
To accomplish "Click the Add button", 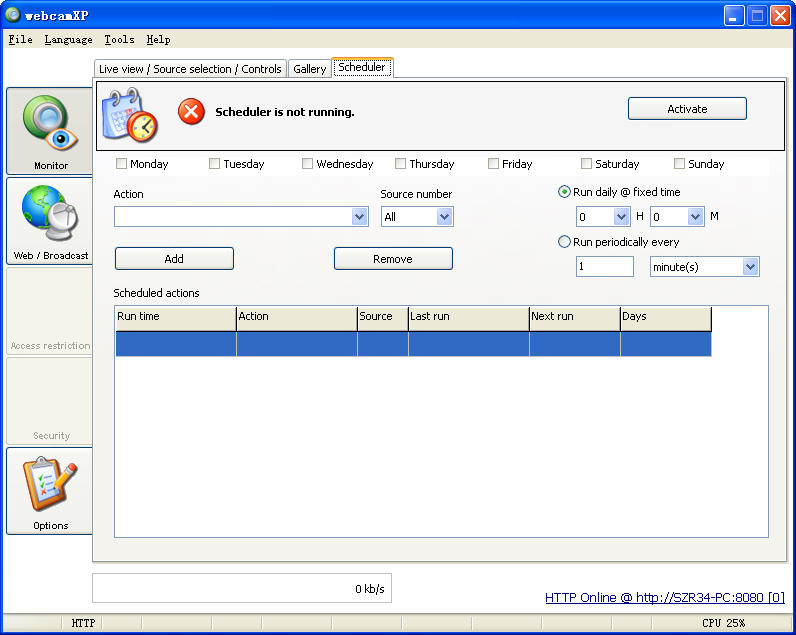I will [174, 259].
